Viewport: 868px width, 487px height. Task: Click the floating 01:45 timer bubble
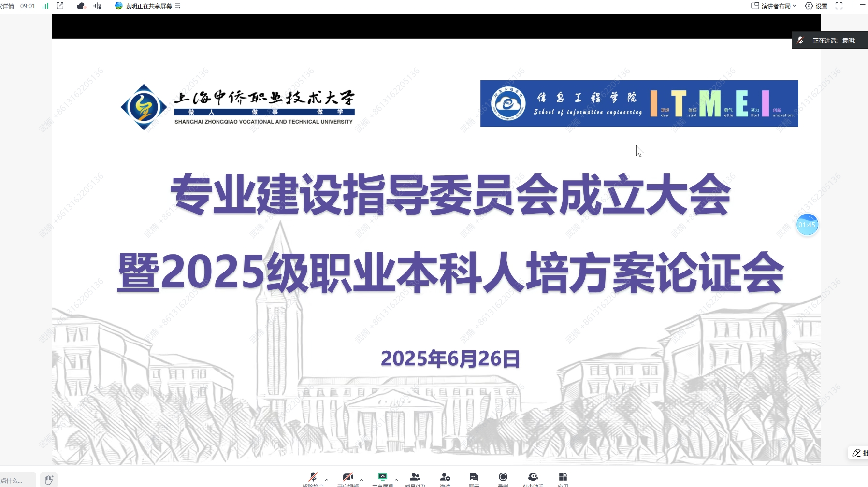tap(807, 225)
